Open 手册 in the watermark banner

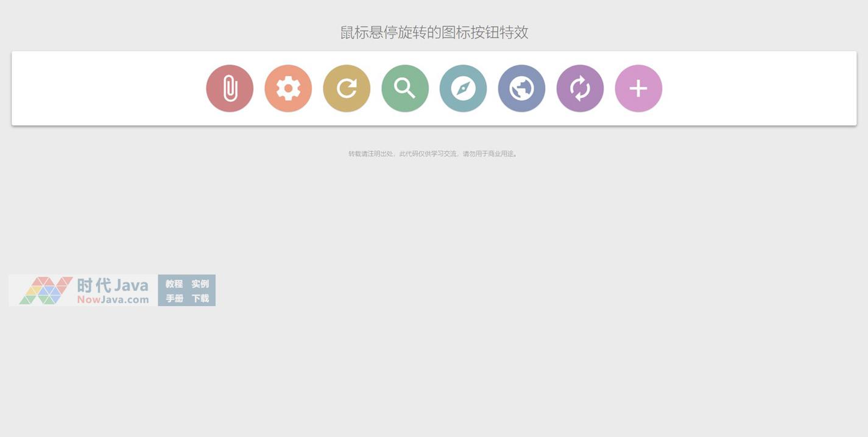tap(174, 298)
